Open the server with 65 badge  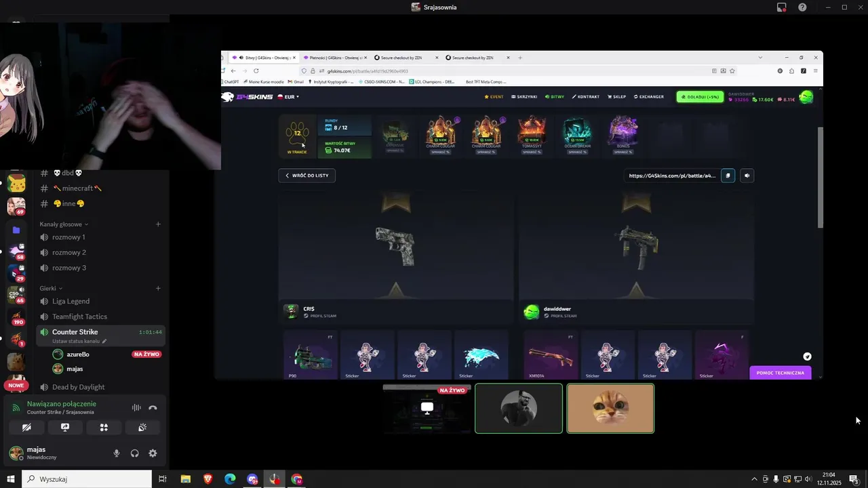coord(16,295)
